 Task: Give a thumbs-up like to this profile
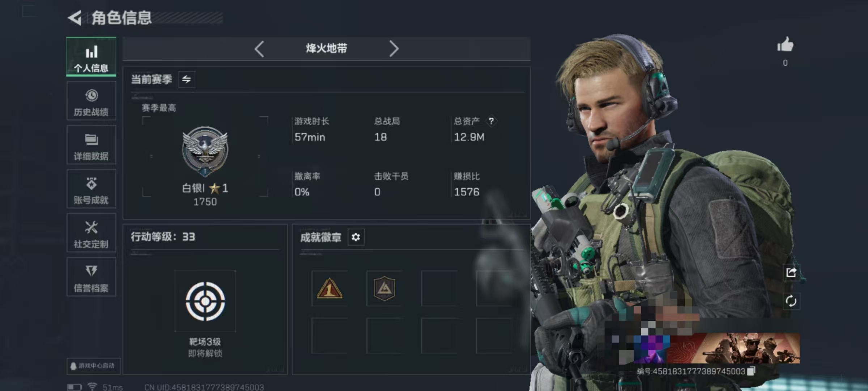tap(785, 45)
